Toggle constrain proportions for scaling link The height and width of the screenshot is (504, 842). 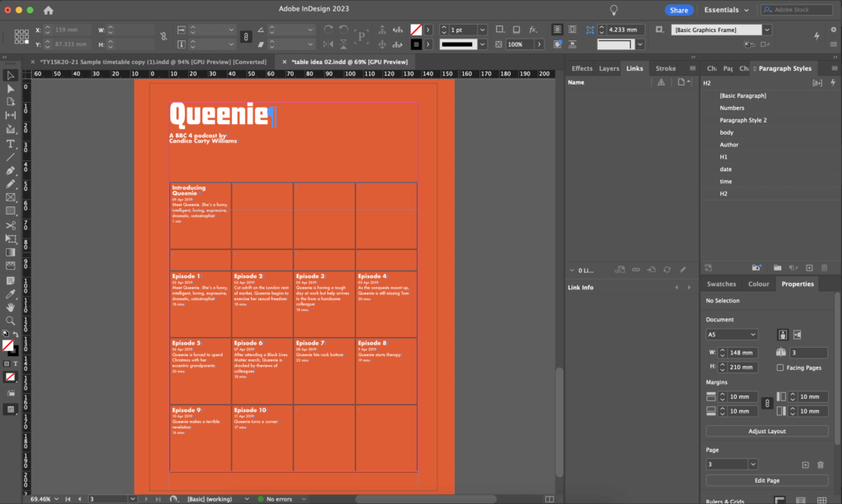click(x=246, y=36)
